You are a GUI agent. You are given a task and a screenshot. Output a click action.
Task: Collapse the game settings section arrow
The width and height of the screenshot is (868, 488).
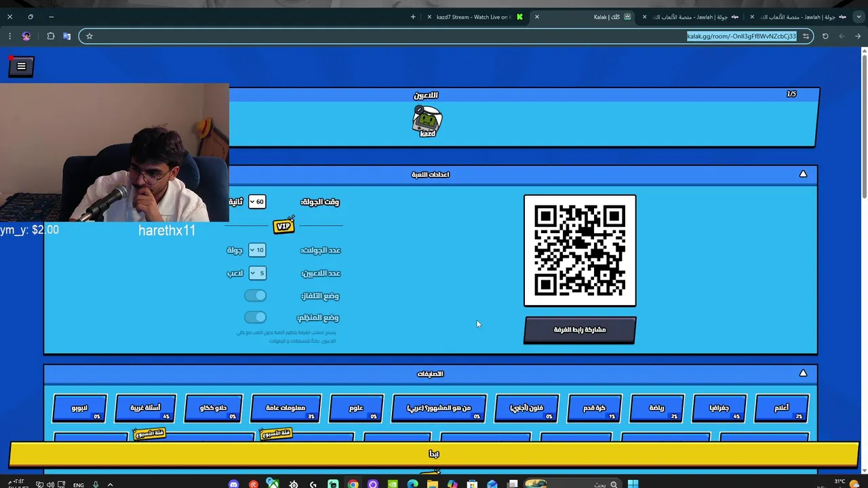[803, 174]
